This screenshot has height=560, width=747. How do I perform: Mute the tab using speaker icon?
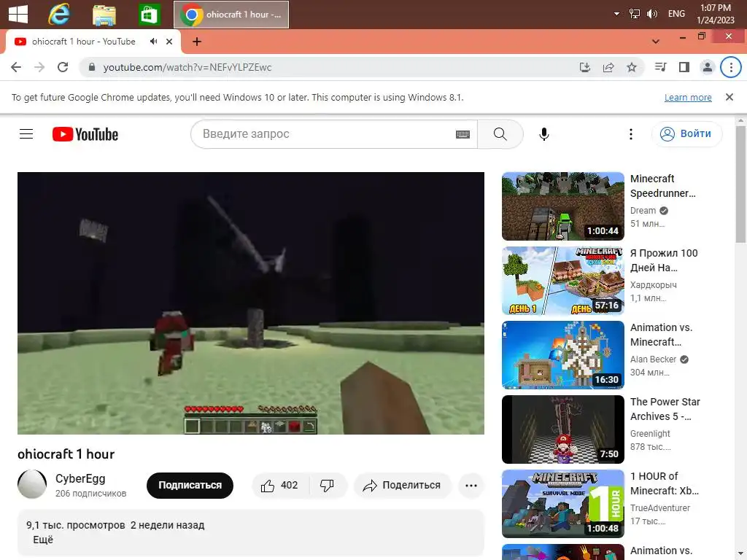tap(153, 42)
